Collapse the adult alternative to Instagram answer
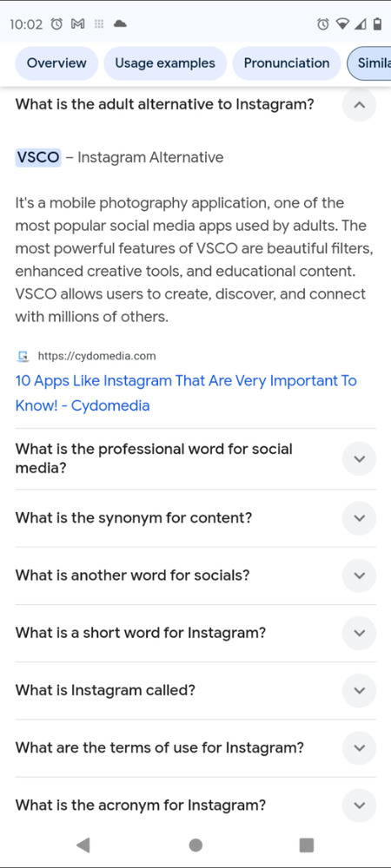The height and width of the screenshot is (868, 391). [359, 105]
